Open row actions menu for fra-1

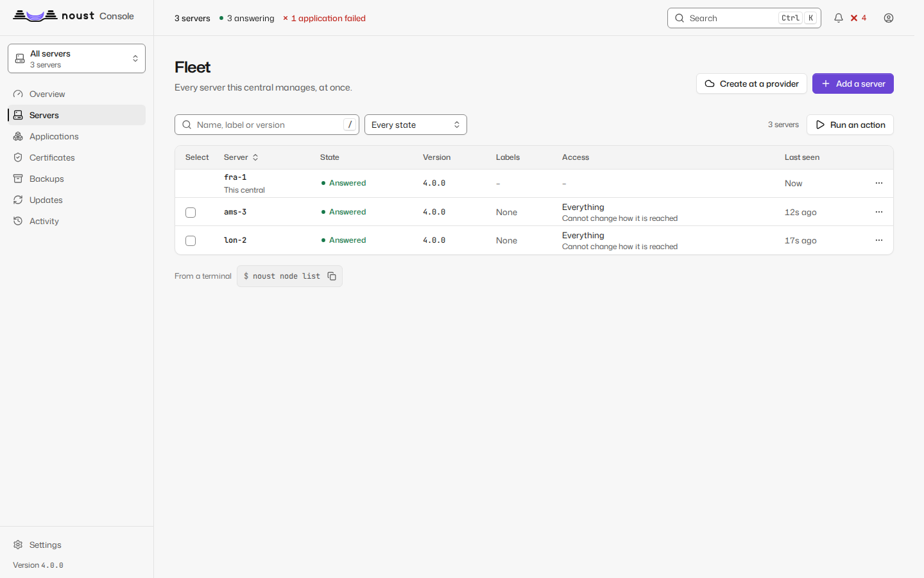pyautogui.click(x=879, y=183)
